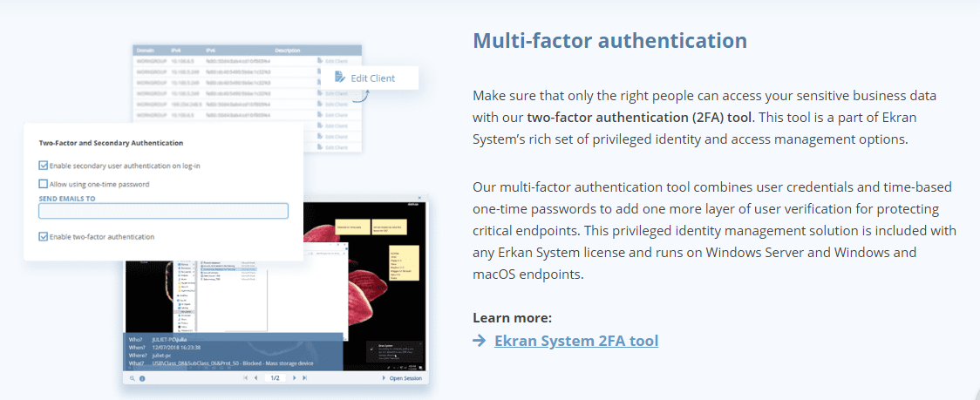This screenshot has width=980, height=400.
Task: Check Allow using one-time password
Action: coord(43,184)
